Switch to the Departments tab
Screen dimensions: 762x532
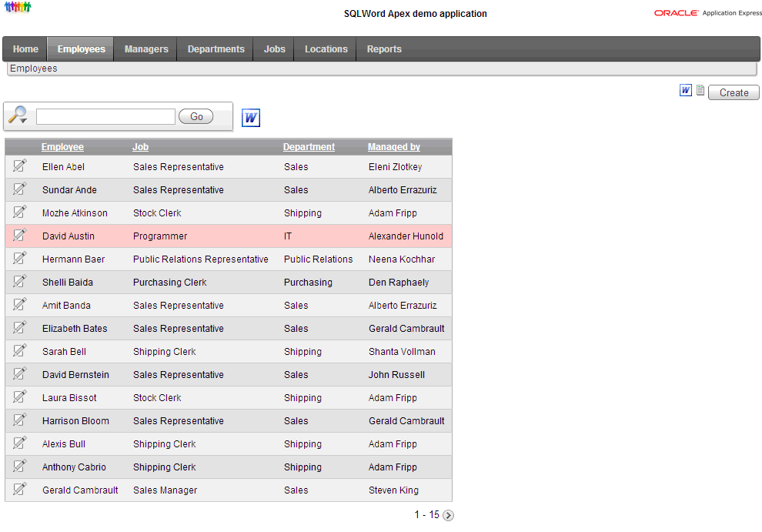pyautogui.click(x=216, y=49)
